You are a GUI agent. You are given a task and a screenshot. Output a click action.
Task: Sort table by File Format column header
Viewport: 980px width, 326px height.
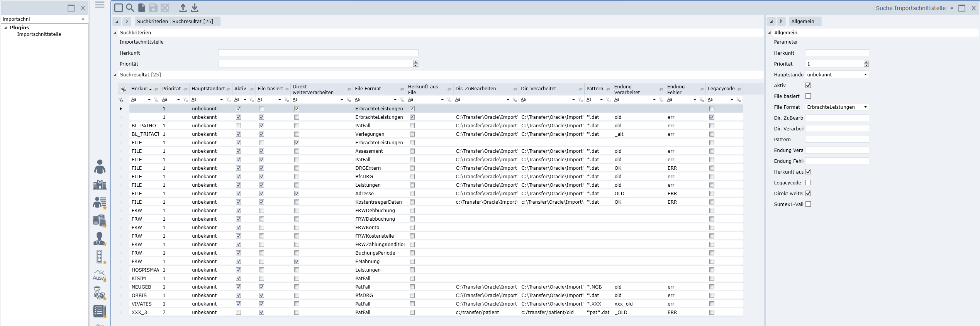[368, 89]
